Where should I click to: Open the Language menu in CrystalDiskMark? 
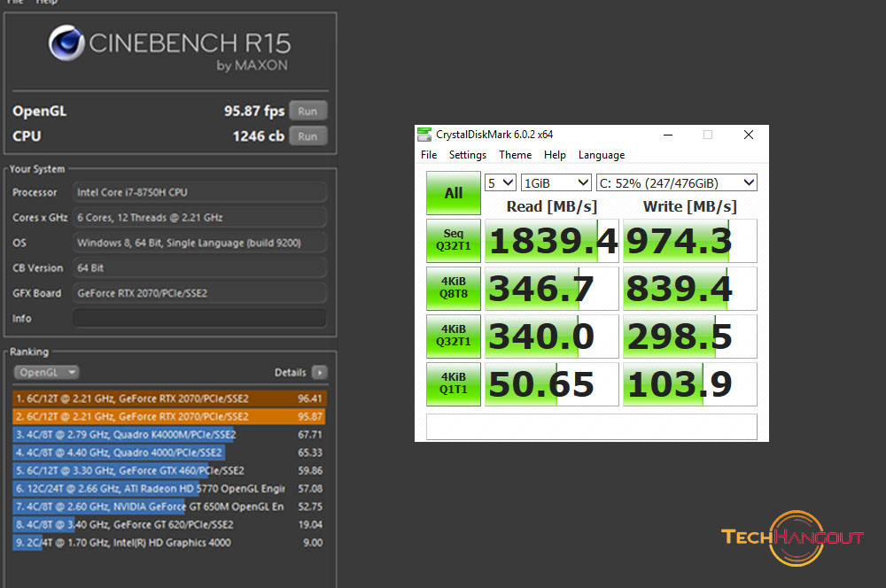click(602, 155)
